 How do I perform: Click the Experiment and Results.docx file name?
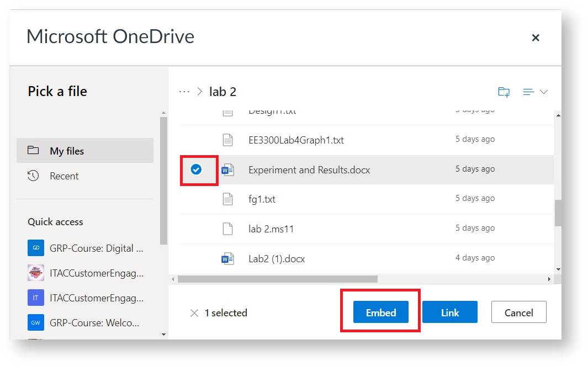pos(309,170)
